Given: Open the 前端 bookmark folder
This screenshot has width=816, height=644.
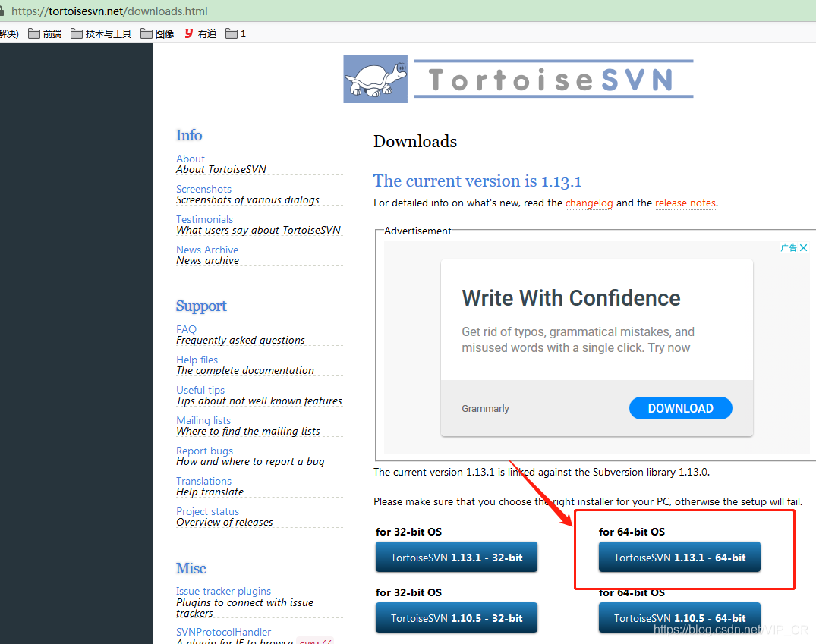Looking at the screenshot, I should pyautogui.click(x=45, y=34).
